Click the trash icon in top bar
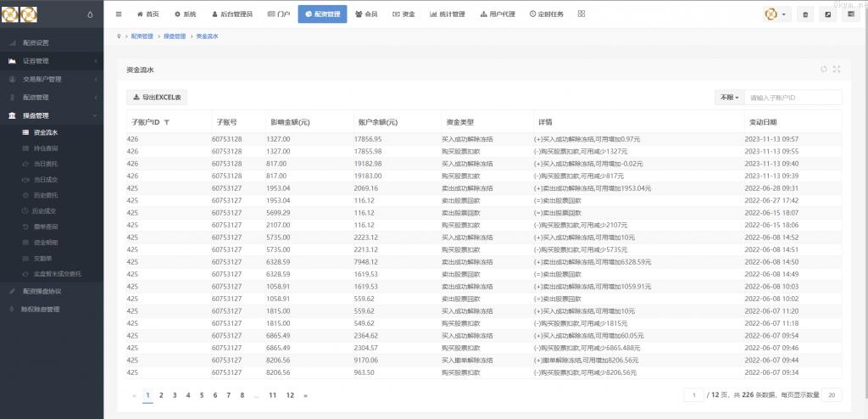This screenshot has width=868, height=419. point(805,14)
